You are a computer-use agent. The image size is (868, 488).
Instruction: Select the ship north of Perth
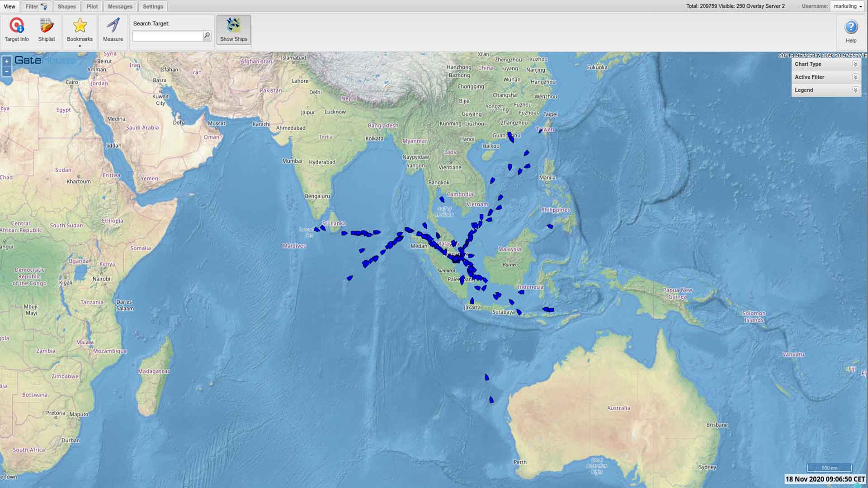[x=487, y=377]
